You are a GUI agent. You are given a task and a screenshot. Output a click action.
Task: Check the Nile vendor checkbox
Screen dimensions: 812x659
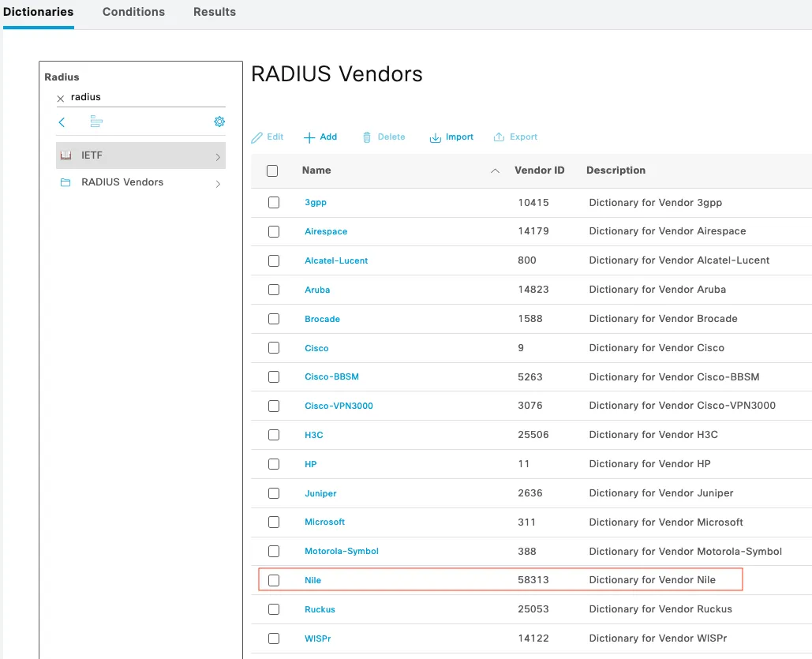coord(274,580)
